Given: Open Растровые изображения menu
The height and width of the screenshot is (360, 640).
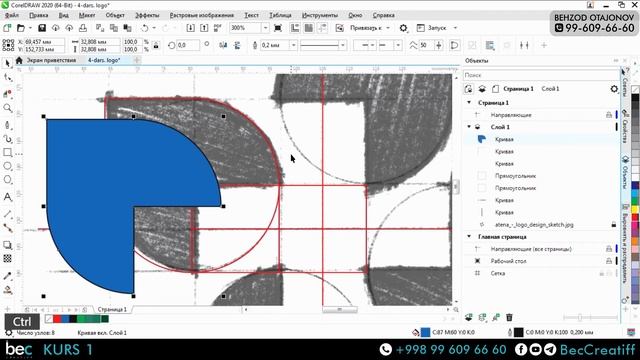Looking at the screenshot, I should pyautogui.click(x=202, y=15).
